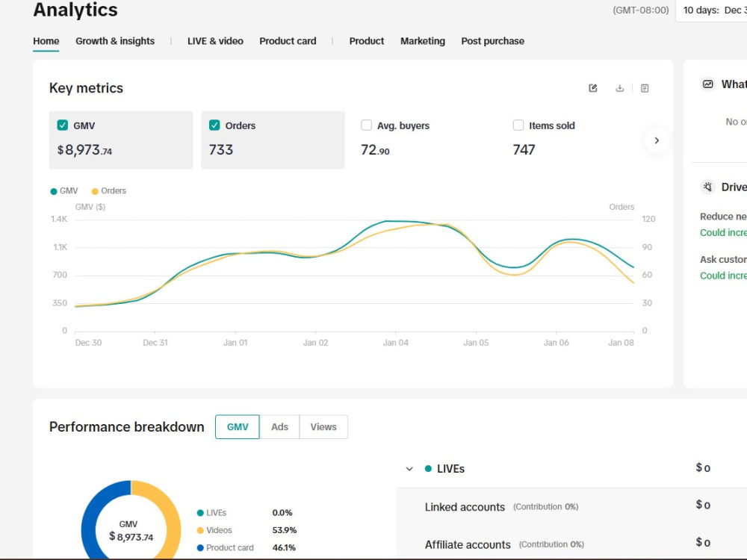Screen dimensions: 747x560
Task: Uncheck the GMV metric checkbox
Action: pyautogui.click(x=63, y=125)
